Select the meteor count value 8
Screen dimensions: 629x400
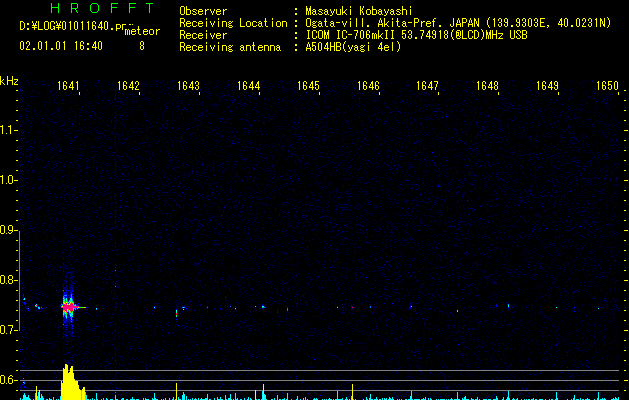pyautogui.click(x=142, y=46)
